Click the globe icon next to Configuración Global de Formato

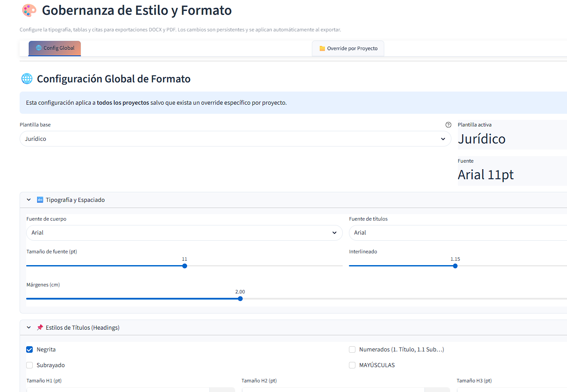pos(27,78)
